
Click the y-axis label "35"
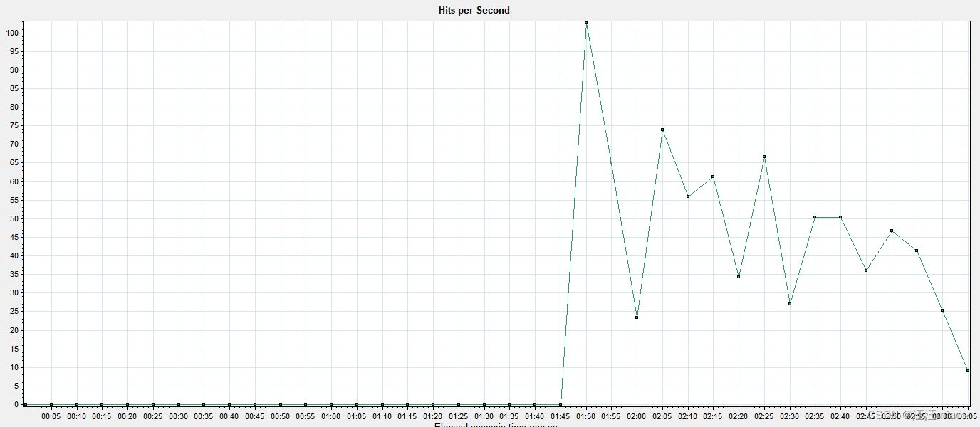click(14, 275)
